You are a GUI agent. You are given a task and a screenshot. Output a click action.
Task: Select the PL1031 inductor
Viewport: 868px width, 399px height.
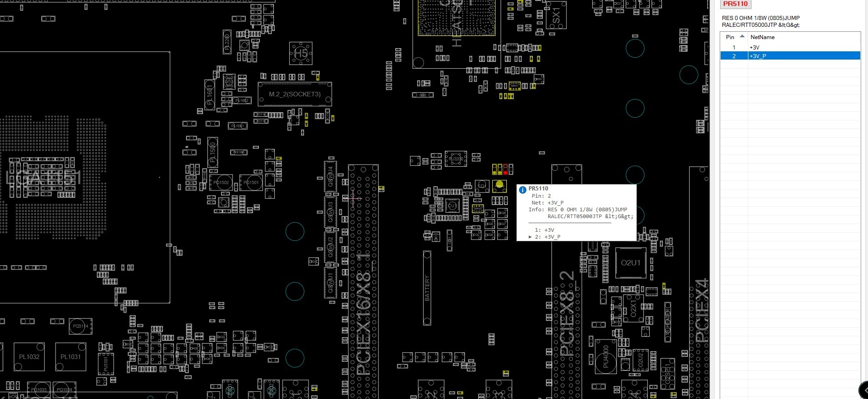[71, 357]
